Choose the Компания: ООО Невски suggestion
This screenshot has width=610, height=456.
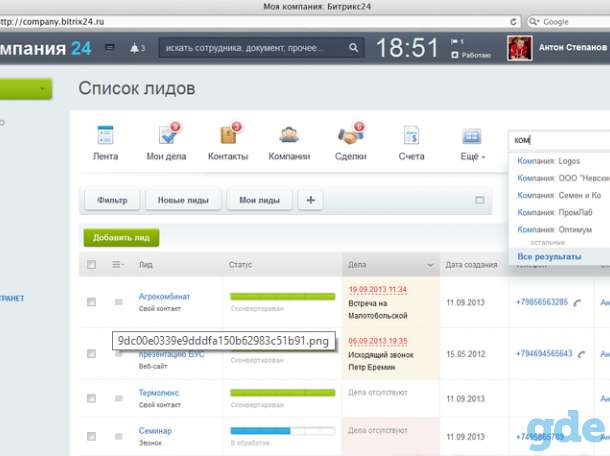pyautogui.click(x=563, y=178)
